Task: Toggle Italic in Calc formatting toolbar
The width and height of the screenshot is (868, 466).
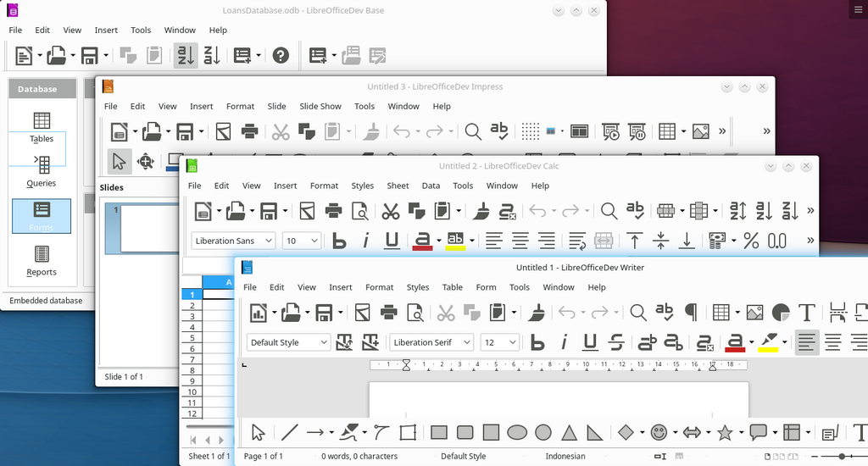Action: [x=365, y=241]
